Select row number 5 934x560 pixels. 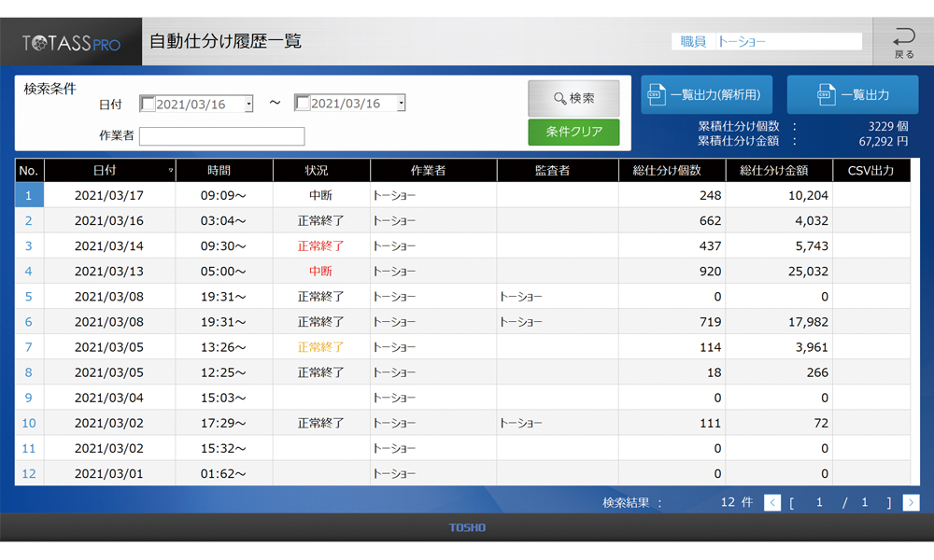coord(29,297)
